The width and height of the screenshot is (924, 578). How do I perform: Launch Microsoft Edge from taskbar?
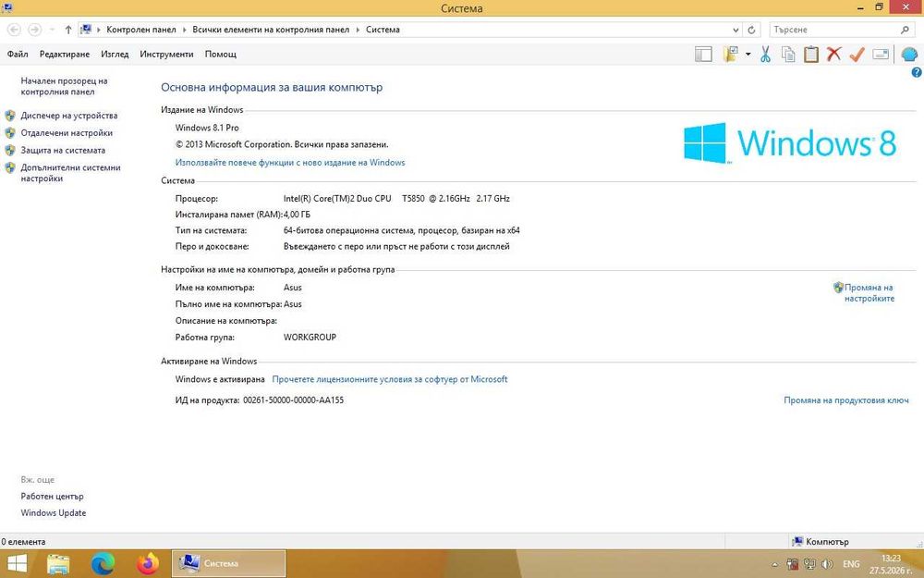tap(103, 564)
